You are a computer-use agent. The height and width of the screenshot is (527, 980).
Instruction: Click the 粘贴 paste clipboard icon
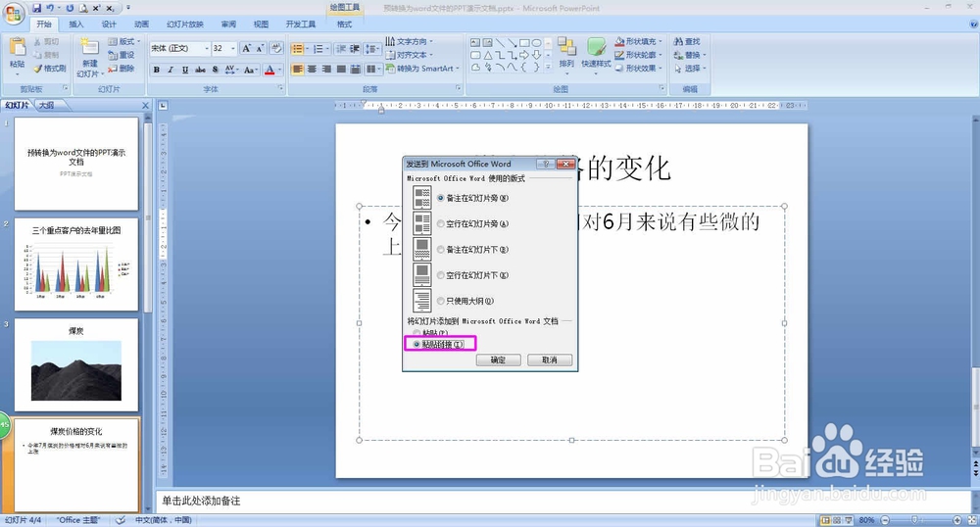pyautogui.click(x=18, y=47)
